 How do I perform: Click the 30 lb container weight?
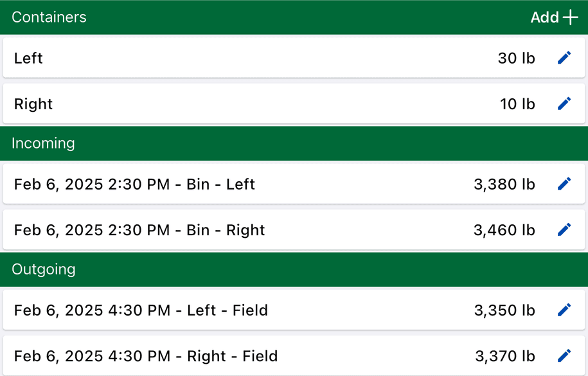(x=516, y=58)
